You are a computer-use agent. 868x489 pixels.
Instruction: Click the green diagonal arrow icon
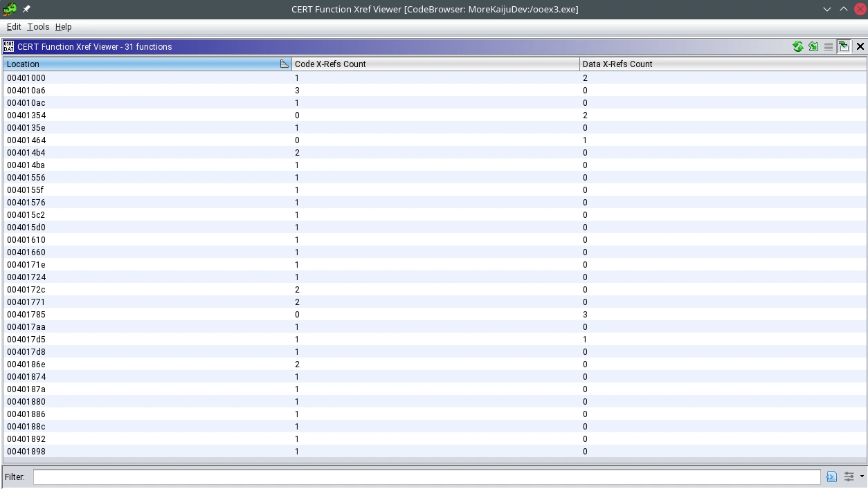(x=813, y=46)
